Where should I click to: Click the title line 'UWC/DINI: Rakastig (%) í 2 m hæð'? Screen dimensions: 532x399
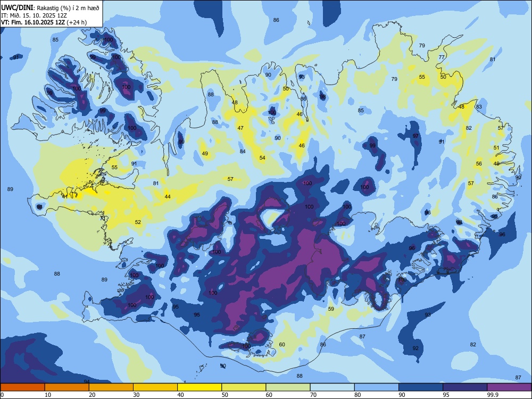50,8
